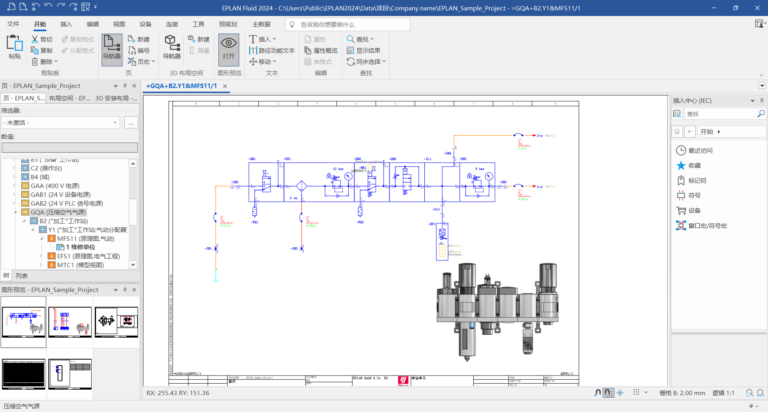
Task: Click the Insert Center back arrow
Action: pyautogui.click(x=690, y=132)
